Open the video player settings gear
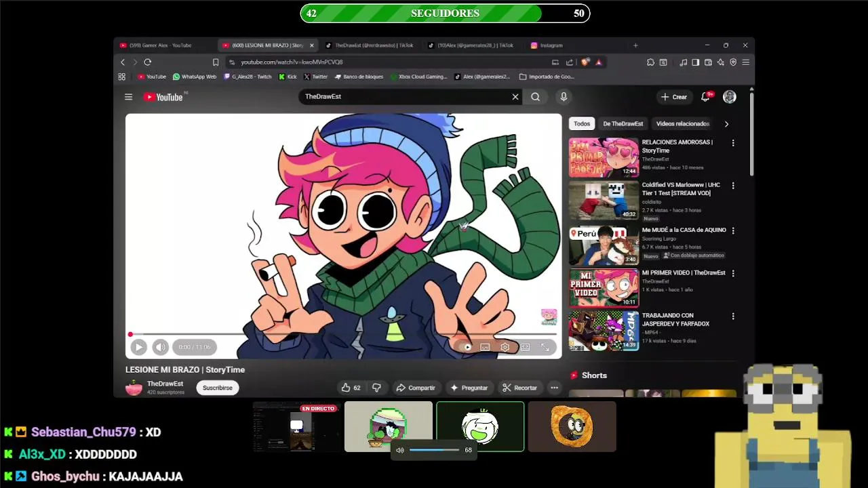The height and width of the screenshot is (488, 868). pyautogui.click(x=505, y=347)
